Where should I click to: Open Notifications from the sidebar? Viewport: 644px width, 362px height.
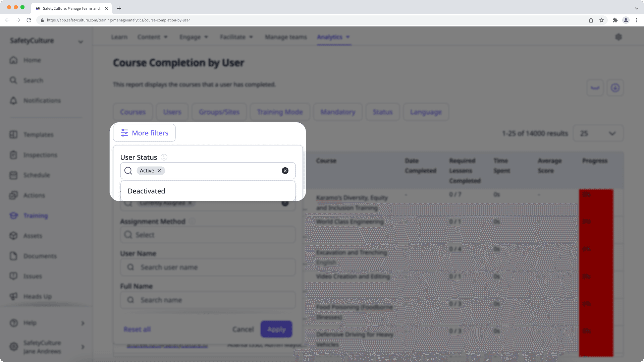tap(42, 100)
